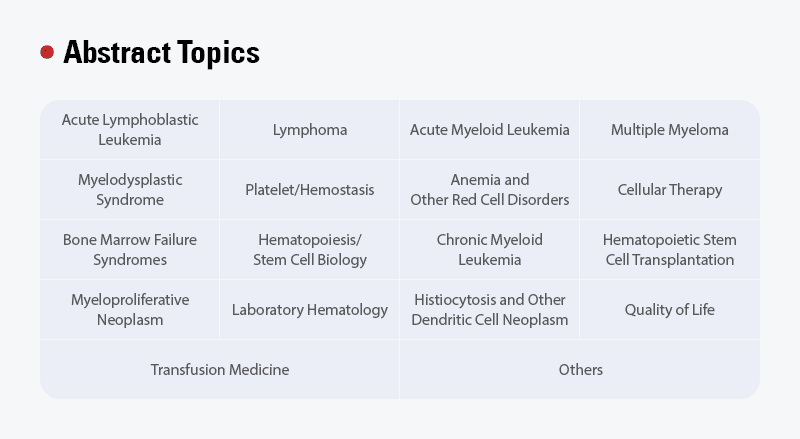Select Myelodysplastic Syndrome topic
The width and height of the screenshot is (800, 439).
[130, 190]
